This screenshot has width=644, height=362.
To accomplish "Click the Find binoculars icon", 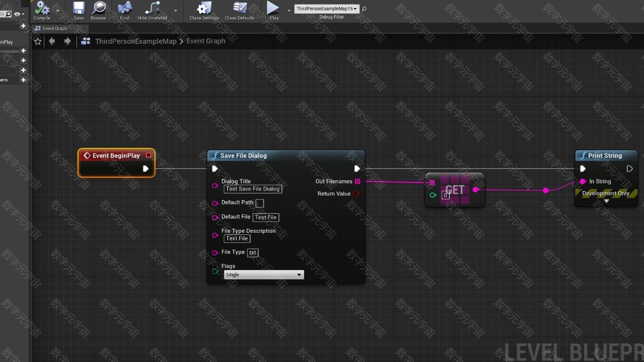I will coord(125,9).
